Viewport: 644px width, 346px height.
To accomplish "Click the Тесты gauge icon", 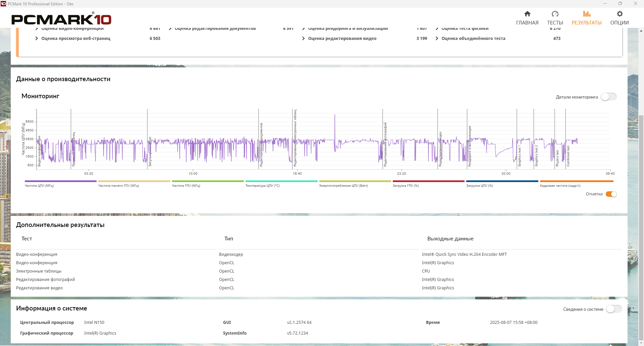I will click(x=555, y=14).
